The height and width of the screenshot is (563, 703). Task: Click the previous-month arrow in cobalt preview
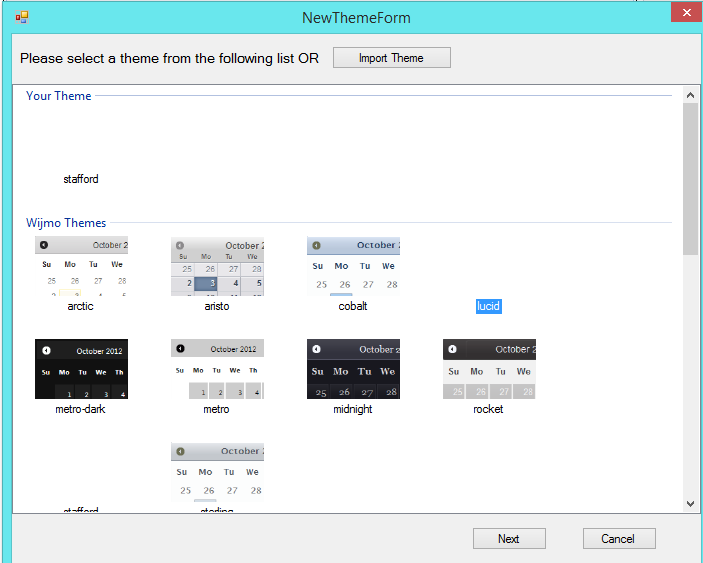(x=316, y=245)
